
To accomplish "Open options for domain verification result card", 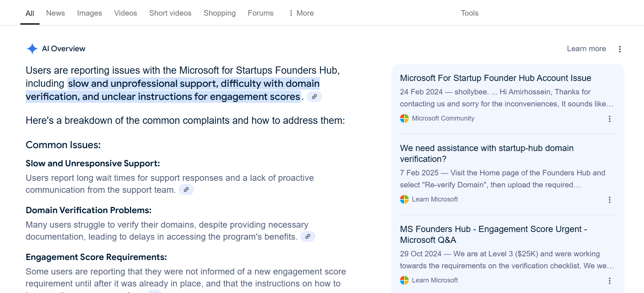I will click(610, 200).
